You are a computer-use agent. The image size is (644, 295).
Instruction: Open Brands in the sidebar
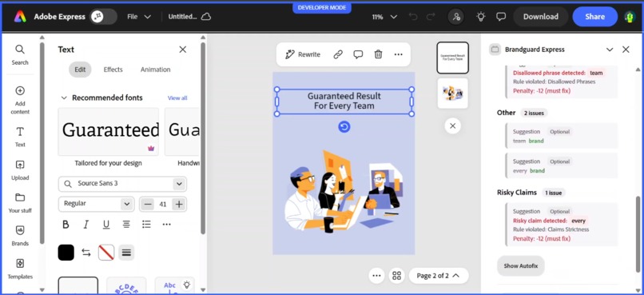point(20,236)
